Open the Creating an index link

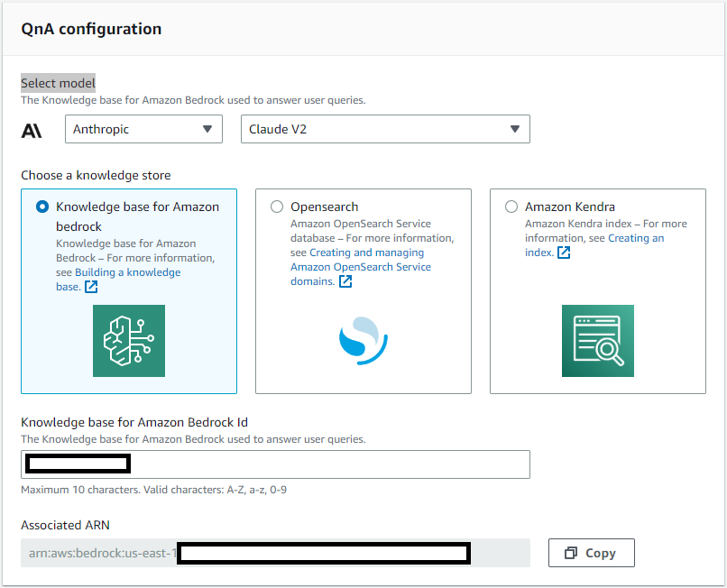click(x=594, y=245)
